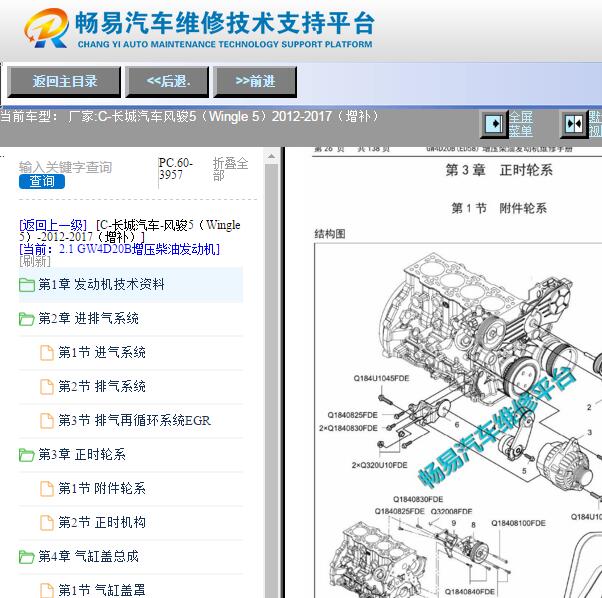Click part label Q184U1045FDE in diagram

381,378
